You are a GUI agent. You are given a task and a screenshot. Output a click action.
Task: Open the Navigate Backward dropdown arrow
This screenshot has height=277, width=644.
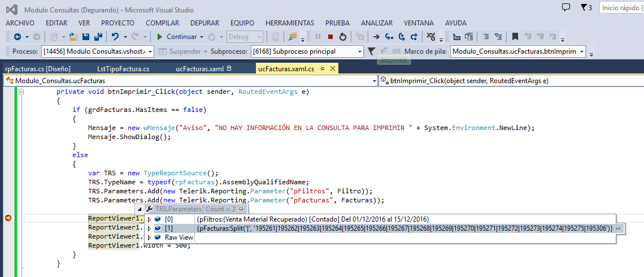[x=27, y=37]
